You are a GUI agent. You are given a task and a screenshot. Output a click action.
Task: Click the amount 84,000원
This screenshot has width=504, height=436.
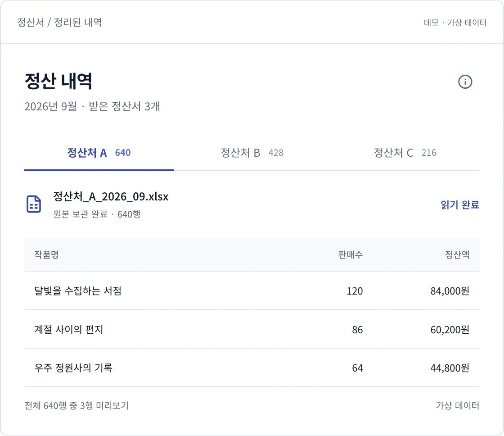(450, 291)
